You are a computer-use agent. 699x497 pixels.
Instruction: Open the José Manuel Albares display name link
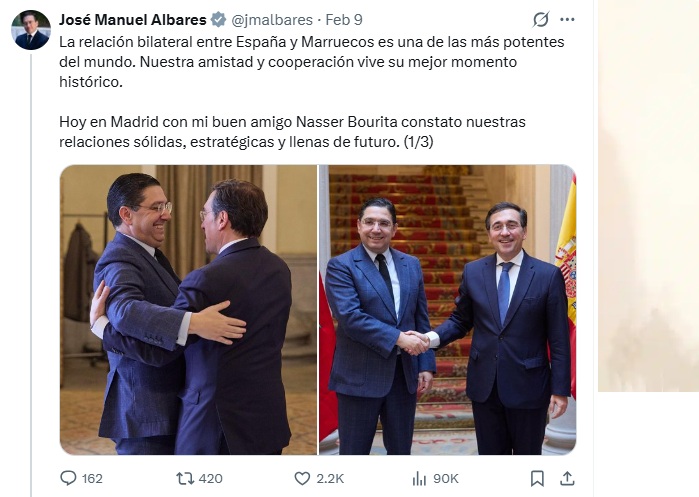pyautogui.click(x=133, y=20)
